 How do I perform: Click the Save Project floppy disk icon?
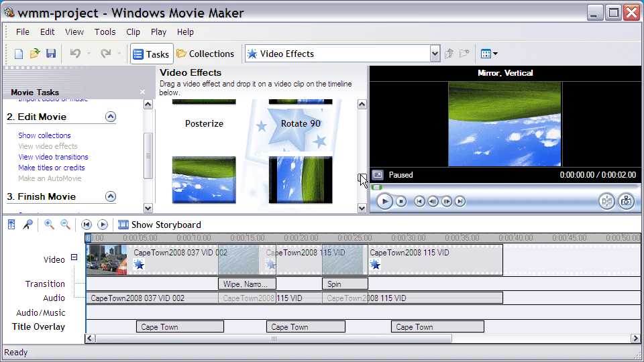click(x=51, y=54)
